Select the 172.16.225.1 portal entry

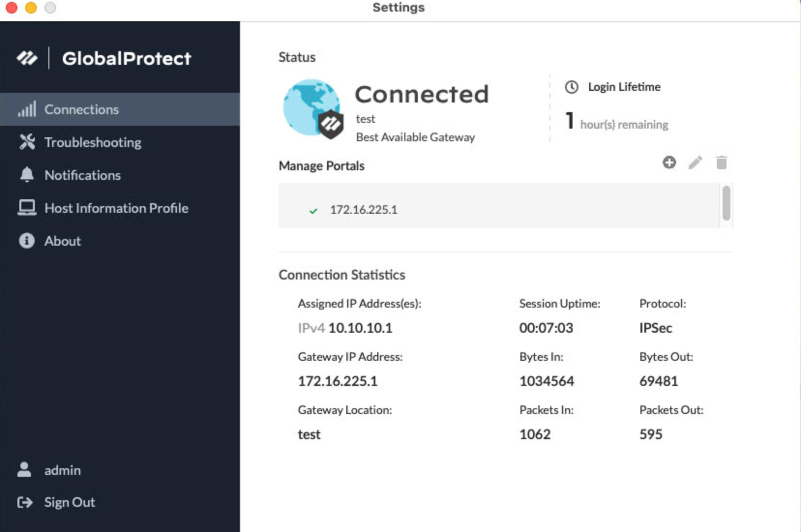tap(364, 209)
